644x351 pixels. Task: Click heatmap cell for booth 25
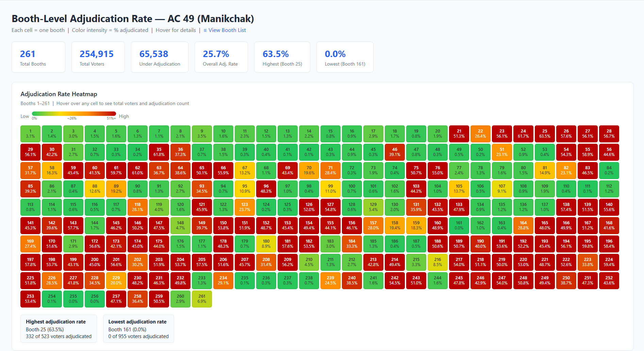click(x=545, y=134)
